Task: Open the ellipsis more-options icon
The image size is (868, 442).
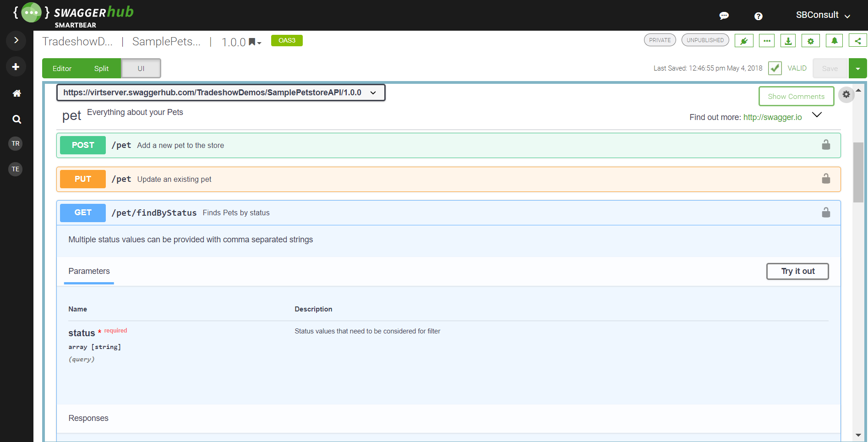Action: [767, 41]
